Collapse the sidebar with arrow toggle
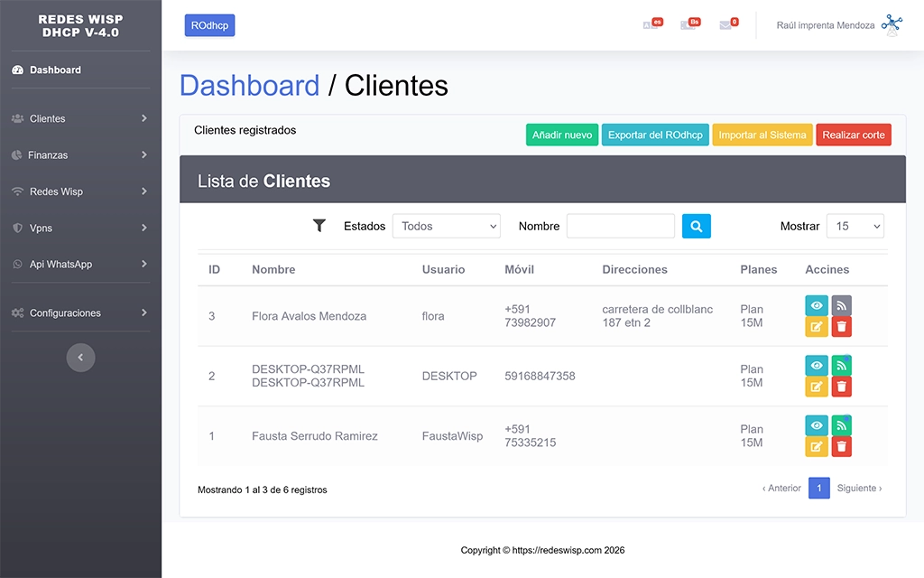The image size is (924, 578). tap(80, 358)
